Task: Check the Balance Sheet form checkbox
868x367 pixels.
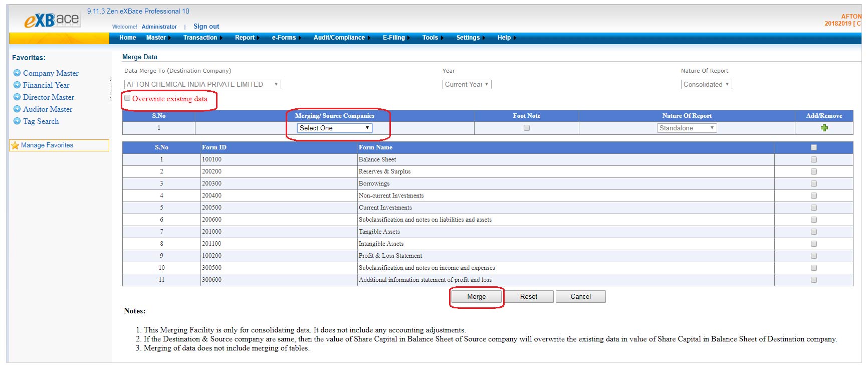Action: 813,159
